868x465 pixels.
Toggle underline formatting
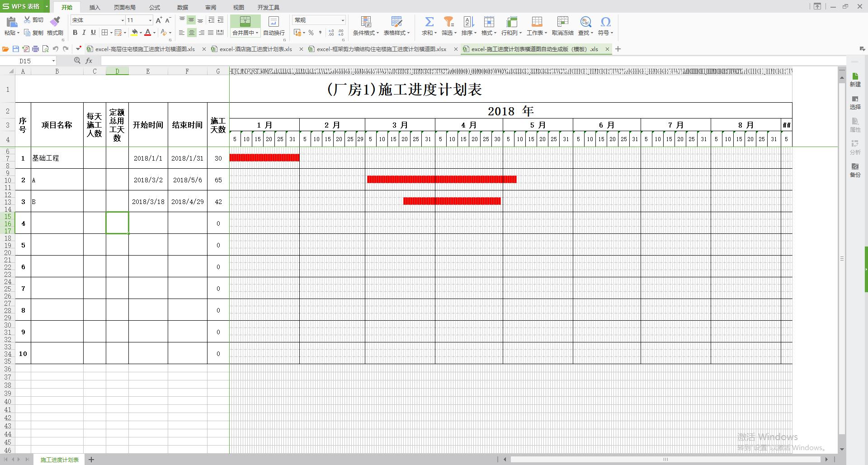click(x=93, y=33)
